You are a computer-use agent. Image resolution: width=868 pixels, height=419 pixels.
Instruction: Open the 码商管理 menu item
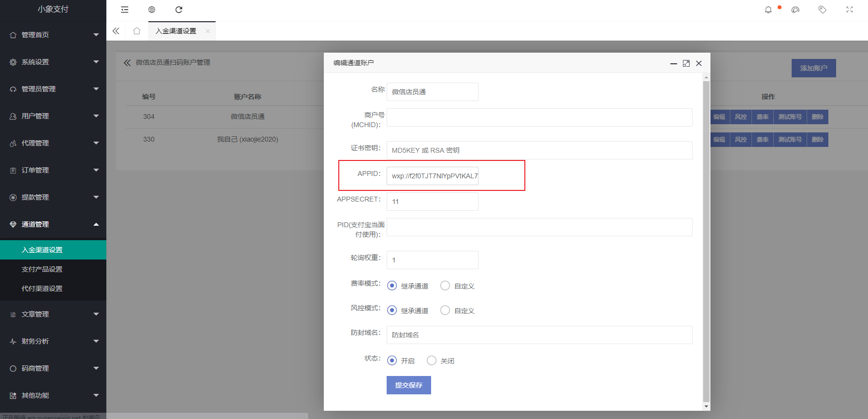pyautogui.click(x=53, y=368)
